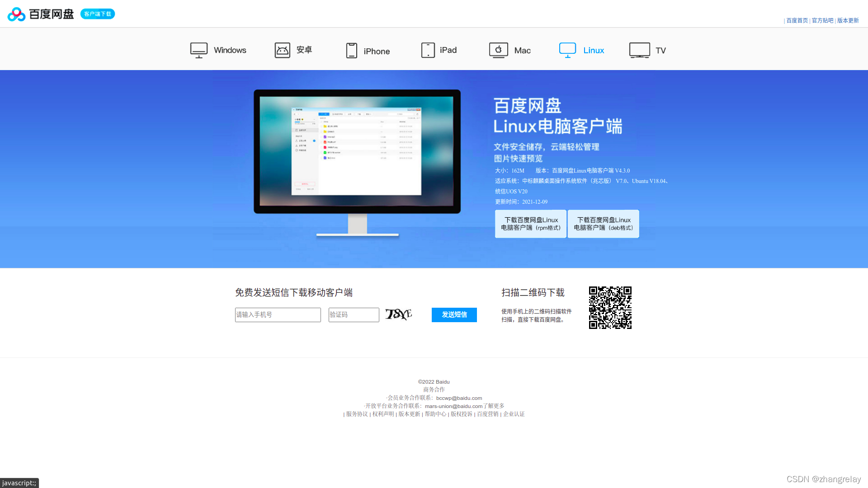This screenshot has width=868, height=488.
Task: Select the Mac apple monitor icon
Action: pos(498,50)
